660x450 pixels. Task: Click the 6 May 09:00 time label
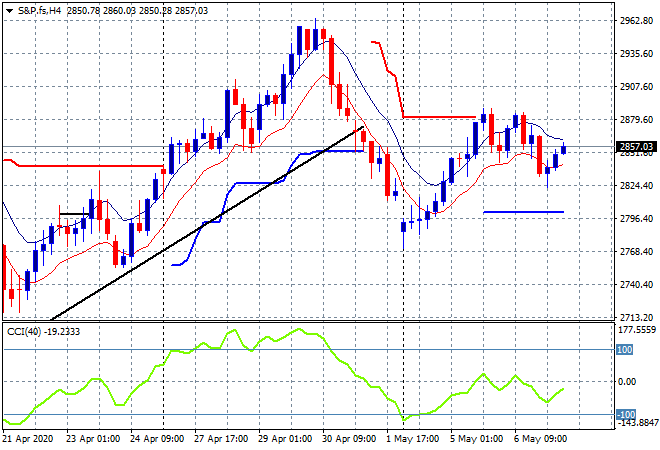coord(540,439)
